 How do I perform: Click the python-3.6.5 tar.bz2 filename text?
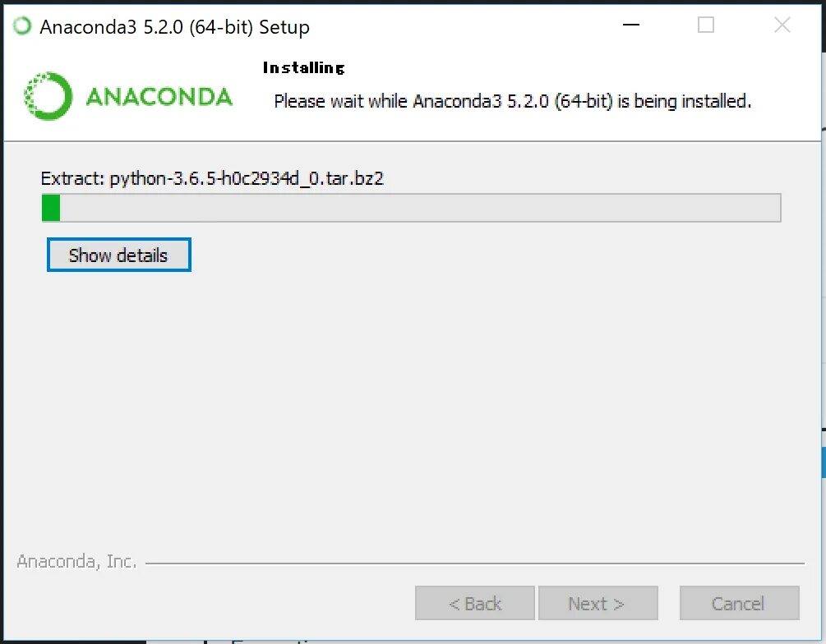pos(247,178)
